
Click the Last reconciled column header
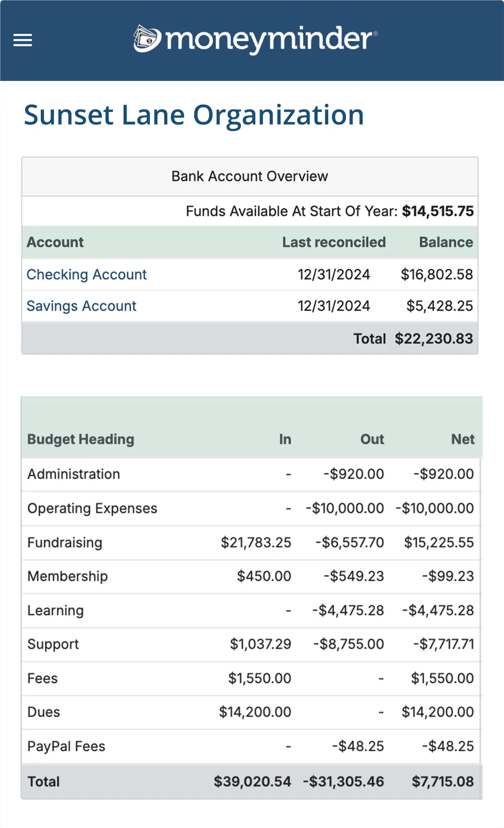coord(333,242)
